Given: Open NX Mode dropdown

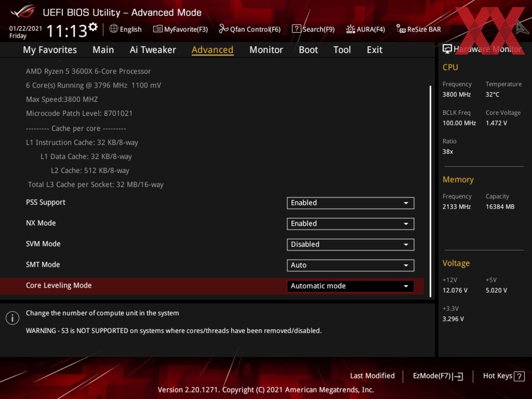Looking at the screenshot, I should tap(350, 224).
